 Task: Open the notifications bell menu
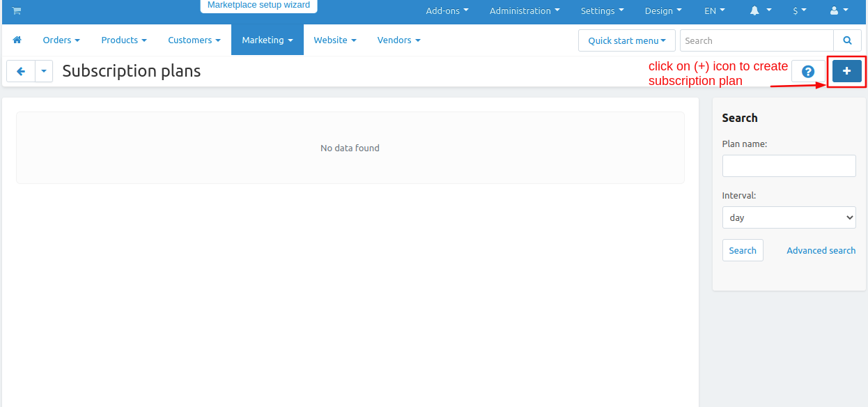pos(761,11)
